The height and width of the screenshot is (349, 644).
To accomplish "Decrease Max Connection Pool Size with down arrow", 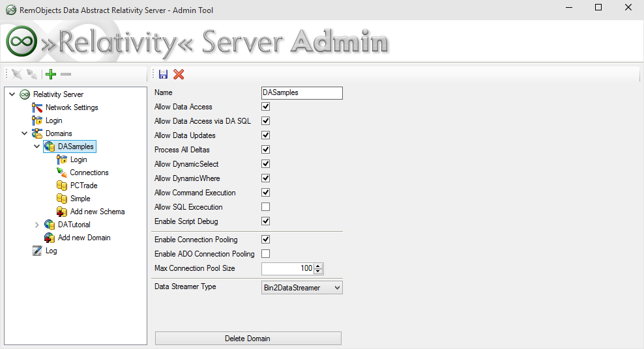I will [x=318, y=272].
